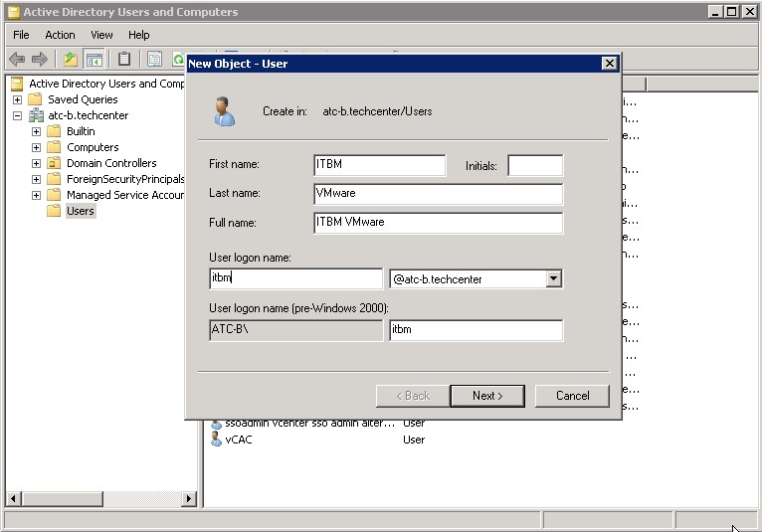Image resolution: width=762 pixels, height=532 pixels.
Task: Click the tree pane horizontal scrollbar
Action: point(99,497)
